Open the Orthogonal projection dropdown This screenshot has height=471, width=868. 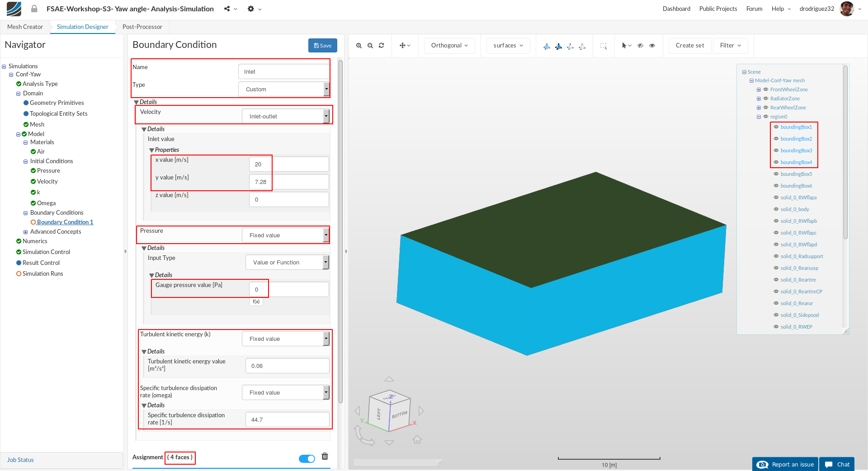[x=449, y=46]
